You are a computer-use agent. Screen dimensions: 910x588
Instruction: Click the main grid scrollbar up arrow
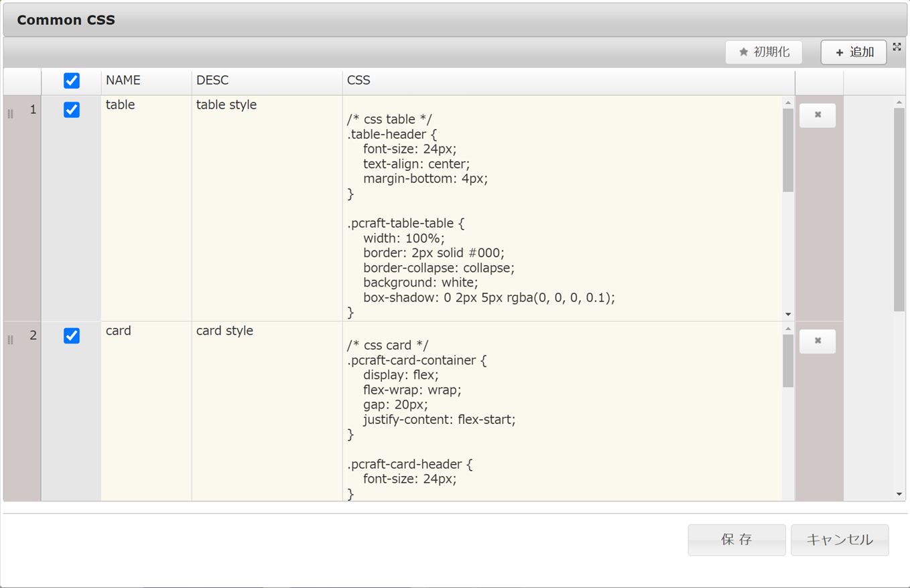pyautogui.click(x=899, y=102)
